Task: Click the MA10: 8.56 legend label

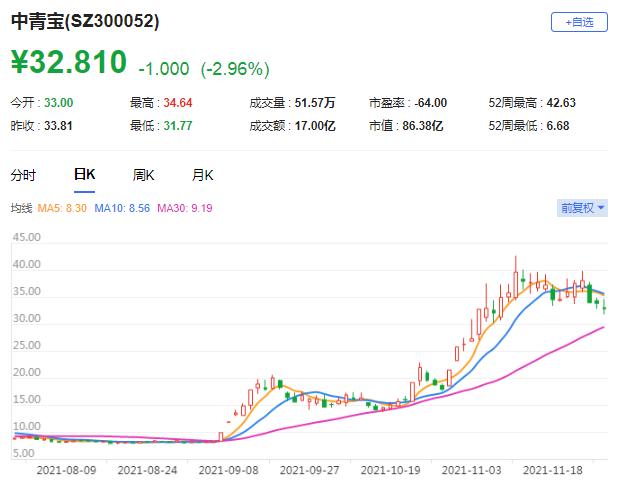Action: tap(122, 208)
